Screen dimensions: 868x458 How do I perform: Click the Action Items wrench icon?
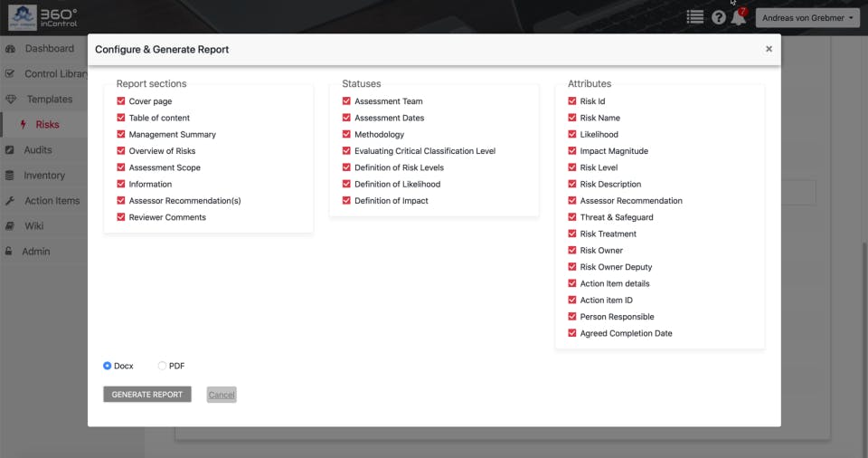click(x=10, y=201)
